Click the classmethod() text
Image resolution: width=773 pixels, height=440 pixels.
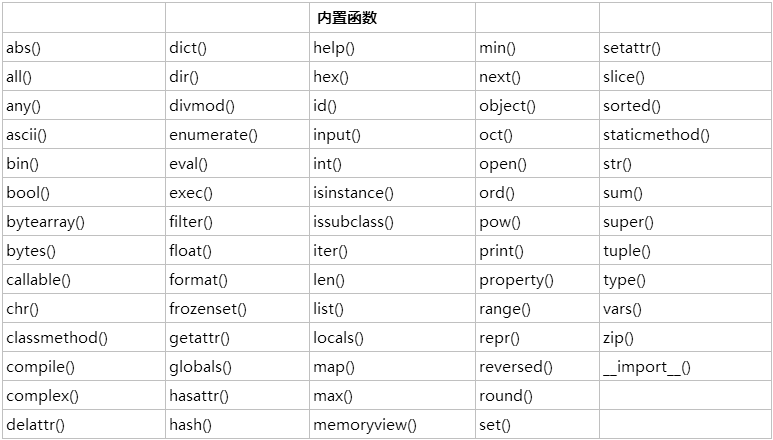tap(57, 338)
